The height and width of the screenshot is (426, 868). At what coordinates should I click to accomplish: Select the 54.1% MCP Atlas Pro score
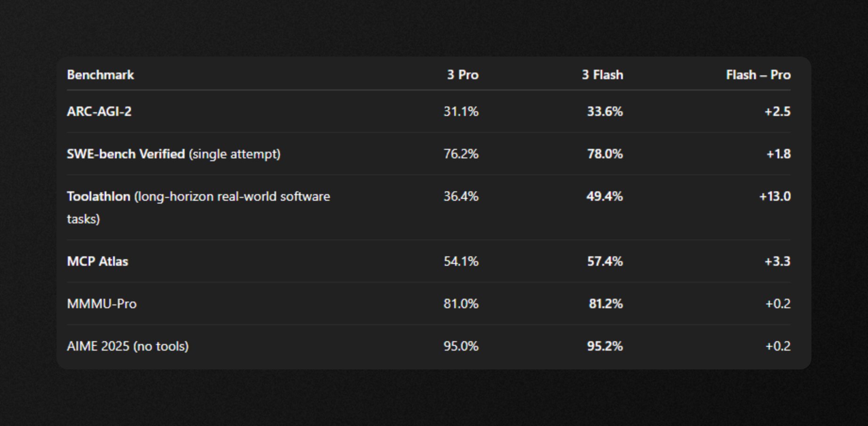460,262
